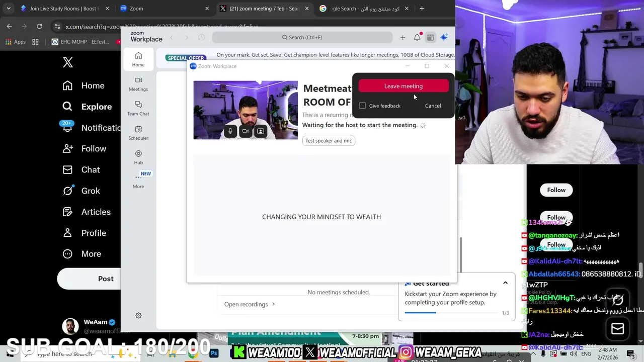Viewport: 644px width, 362px height.
Task: Open X Profile page
Action: (84, 233)
